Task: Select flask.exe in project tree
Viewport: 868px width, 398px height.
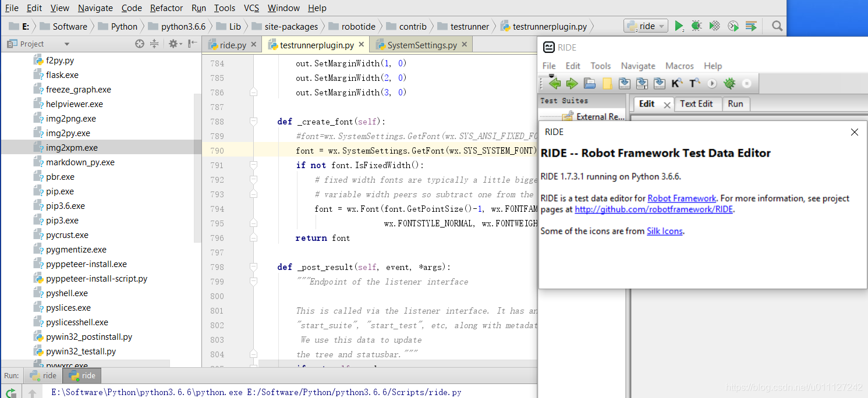Action: tap(62, 75)
